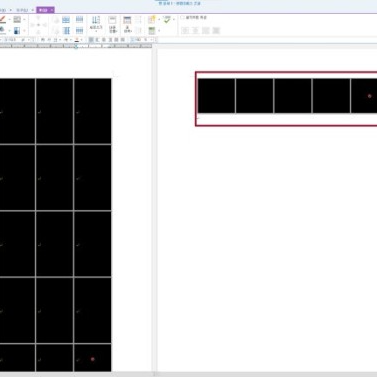This screenshot has height=377, width=377.
Task: Click the center alignment icon in the format bar
Action: pos(104,40)
